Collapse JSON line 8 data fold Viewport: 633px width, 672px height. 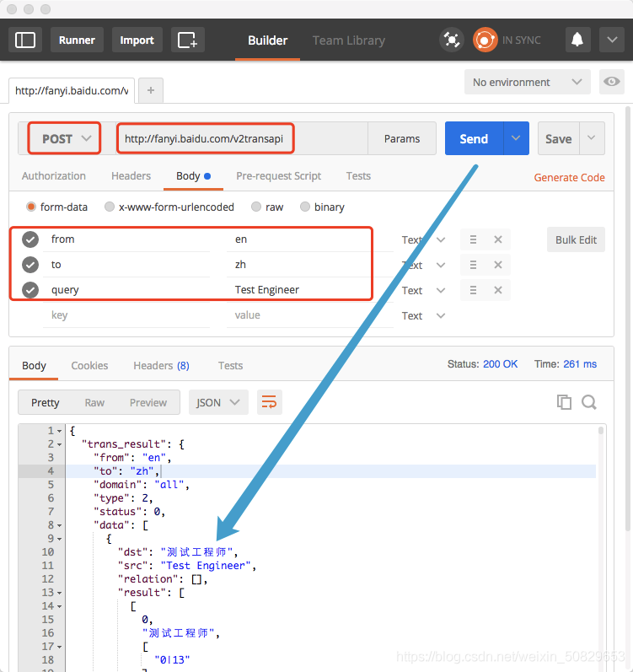60,525
